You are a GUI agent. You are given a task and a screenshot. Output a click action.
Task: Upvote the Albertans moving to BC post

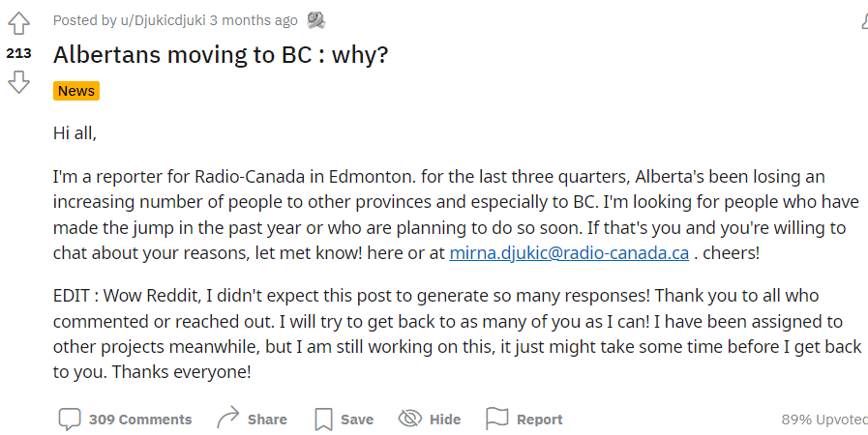[18, 25]
